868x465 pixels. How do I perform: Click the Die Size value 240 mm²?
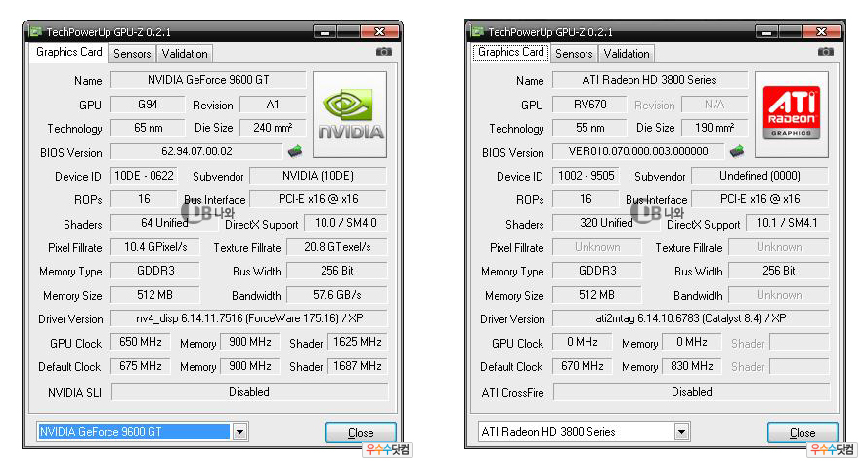click(273, 128)
